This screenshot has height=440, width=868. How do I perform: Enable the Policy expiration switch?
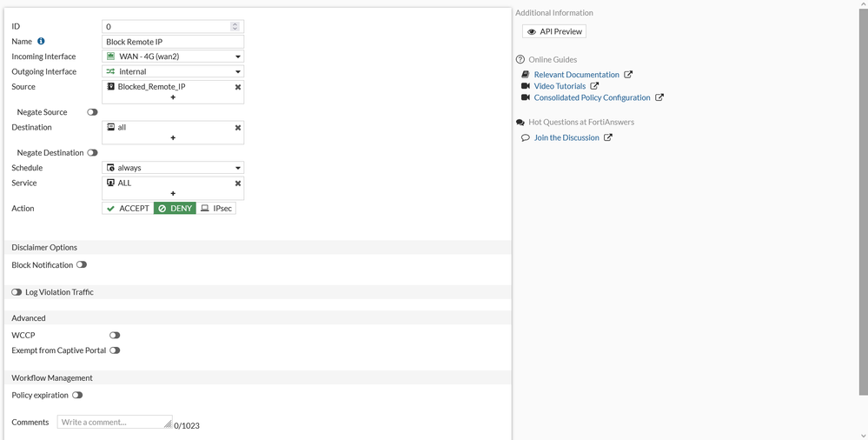pyautogui.click(x=77, y=396)
